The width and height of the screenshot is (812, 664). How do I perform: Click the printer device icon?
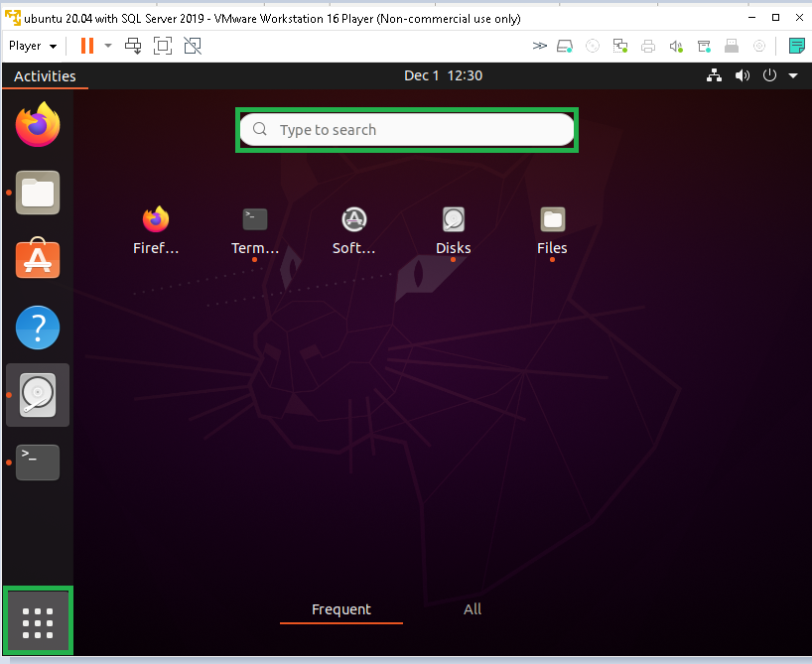click(648, 46)
